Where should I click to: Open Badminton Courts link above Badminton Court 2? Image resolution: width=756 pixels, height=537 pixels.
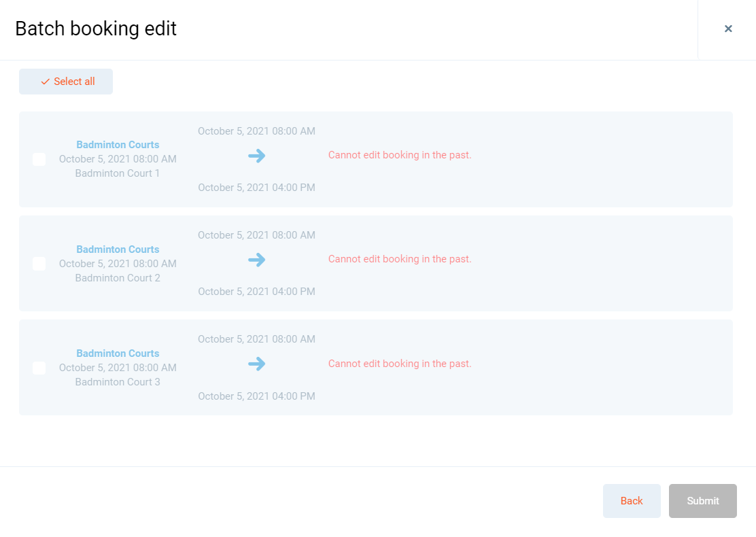[118, 249]
